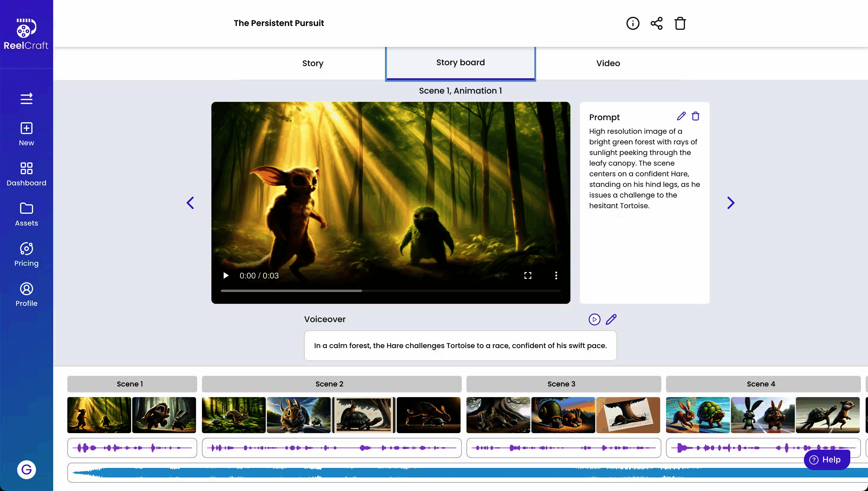Screen dimensions: 868x491
Task: Play the voiceover audio
Action: 594,319
